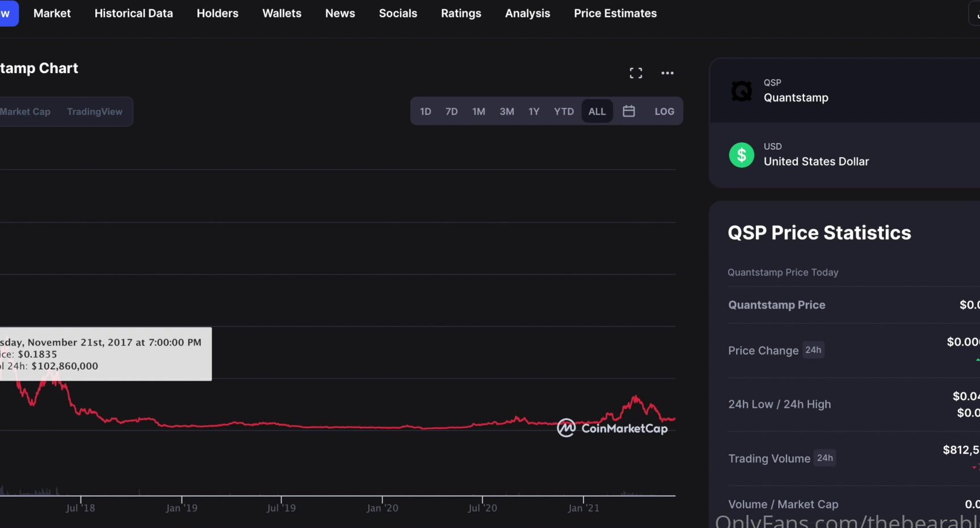Open the Price Estimates section
Viewport: 980px width, 528px height.
tap(615, 13)
